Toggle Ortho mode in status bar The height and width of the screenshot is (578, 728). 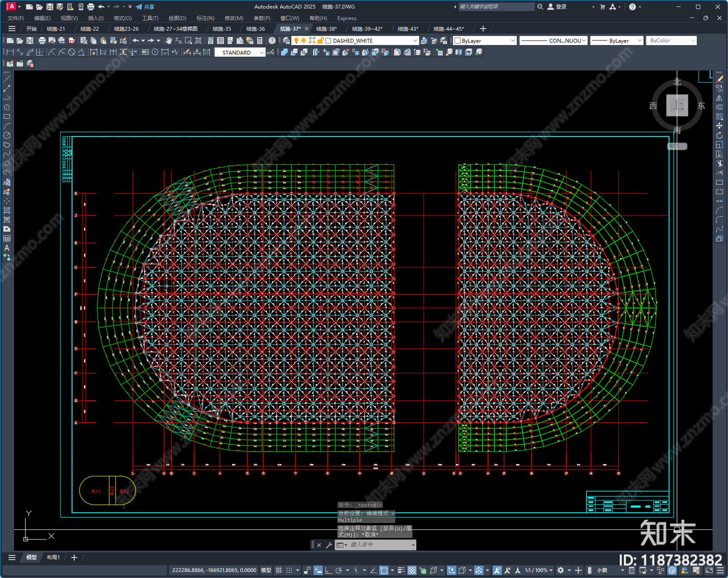pos(328,570)
